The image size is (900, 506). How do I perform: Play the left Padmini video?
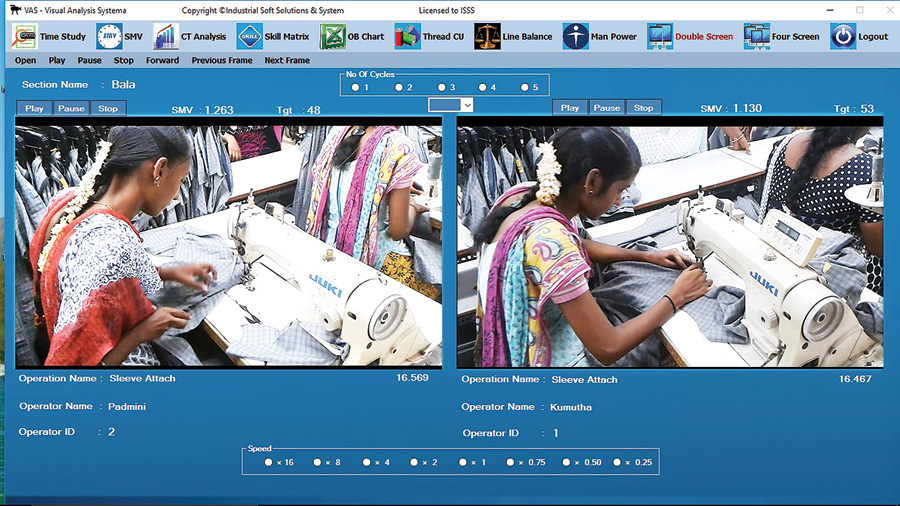34,108
